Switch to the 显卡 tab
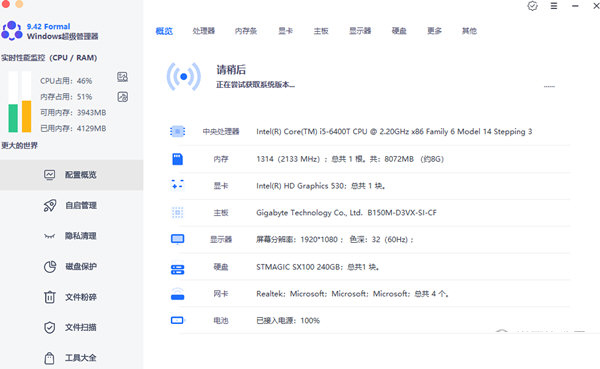Screen dimensions: 600x369 (x=285, y=31)
